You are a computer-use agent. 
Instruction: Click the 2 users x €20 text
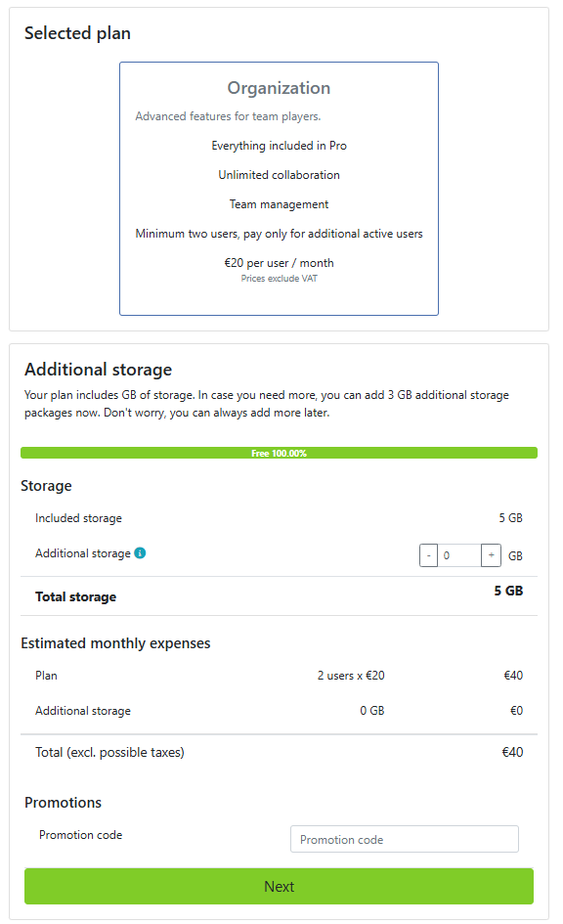point(351,676)
